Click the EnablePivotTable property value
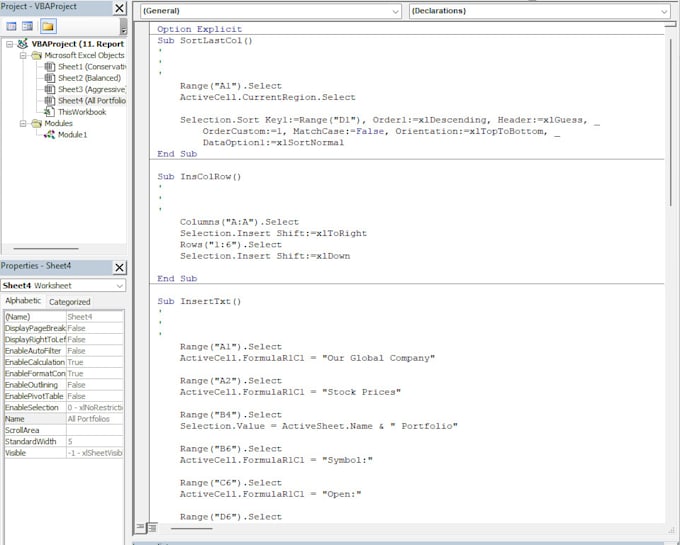Image resolution: width=680 pixels, height=545 pixels. (x=95, y=396)
